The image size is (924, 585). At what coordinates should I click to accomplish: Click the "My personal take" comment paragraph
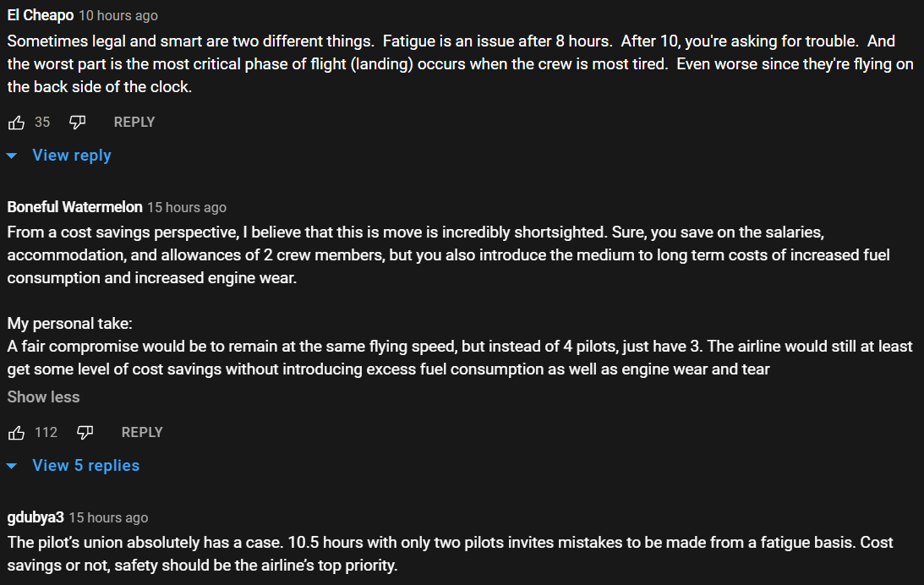pyautogui.click(x=457, y=358)
